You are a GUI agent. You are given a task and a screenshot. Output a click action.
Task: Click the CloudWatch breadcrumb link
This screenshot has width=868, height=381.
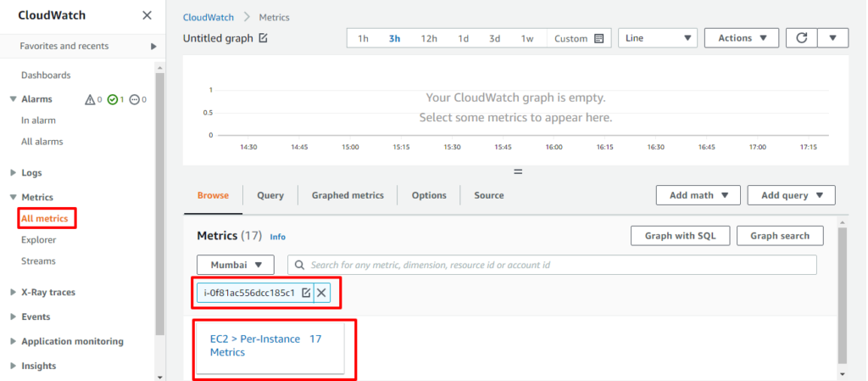[x=209, y=17]
